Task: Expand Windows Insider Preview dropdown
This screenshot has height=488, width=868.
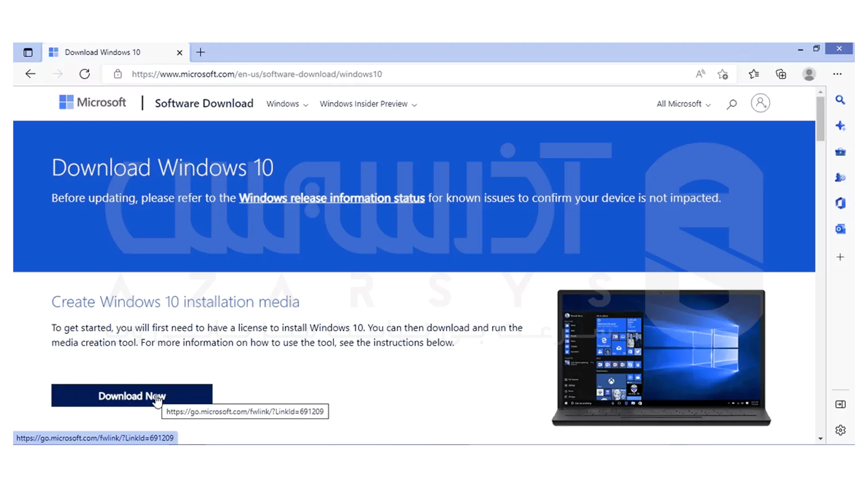Action: click(x=368, y=104)
